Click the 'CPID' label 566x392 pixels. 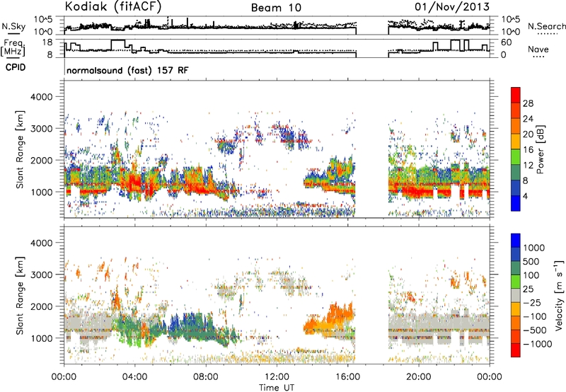[x=16, y=67]
